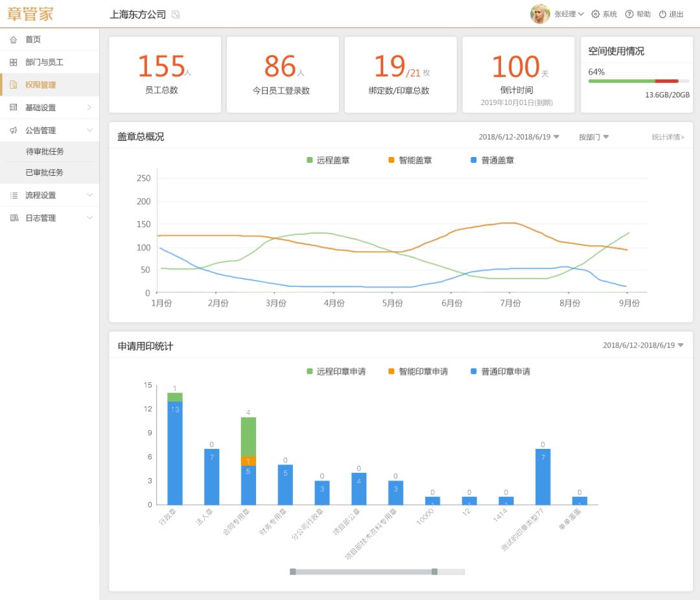
Task: Toggle 智能印章申请 legend series
Action: (418, 372)
